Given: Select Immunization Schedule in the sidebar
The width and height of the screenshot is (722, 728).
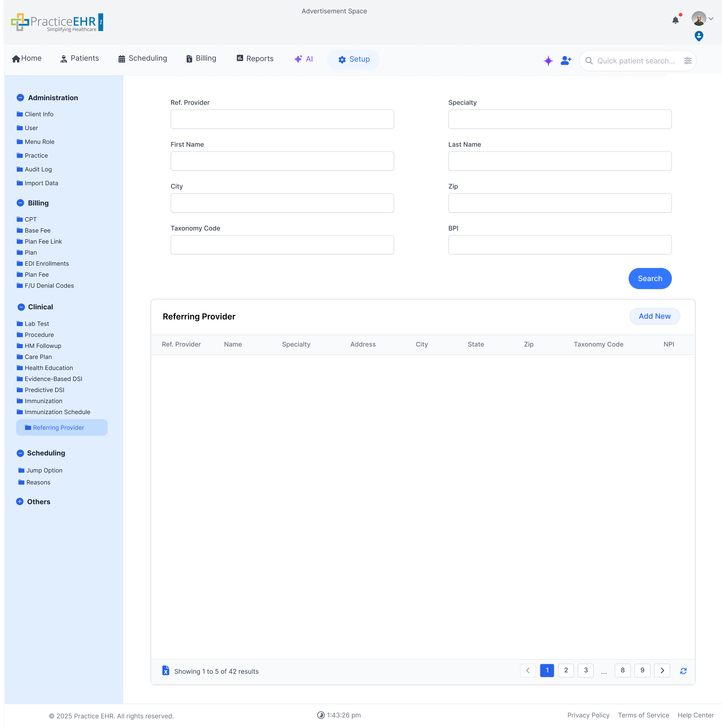Looking at the screenshot, I should [x=57, y=412].
